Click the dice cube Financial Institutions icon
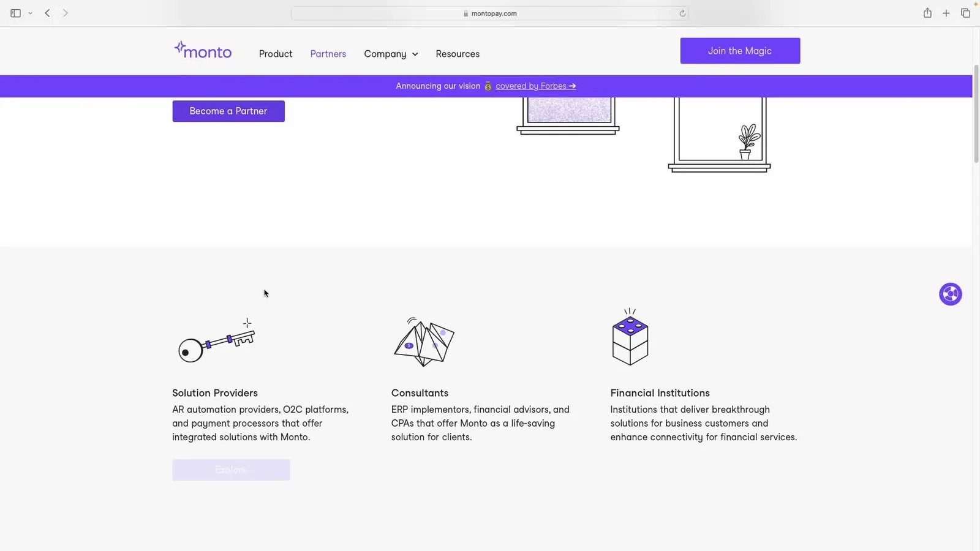Screen dimensions: 980x551 pyautogui.click(x=630, y=337)
